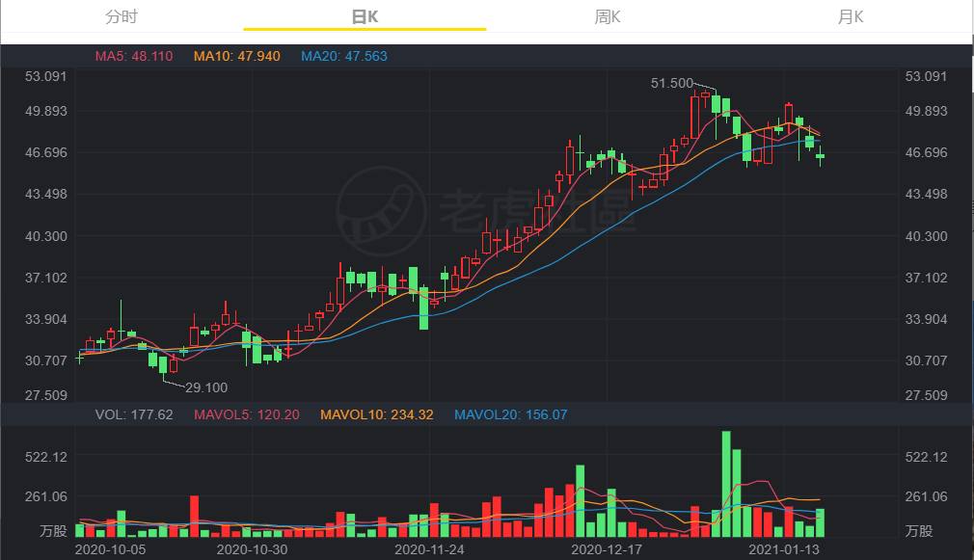974x560 pixels.
Task: Click the 2020-10-05 date axis label
Action: 110,549
